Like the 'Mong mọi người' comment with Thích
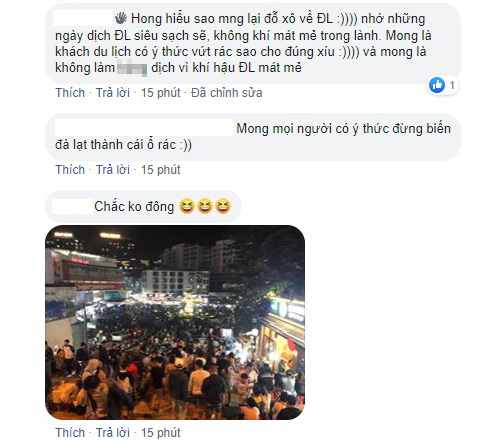This screenshot has width=488, height=442. (70, 170)
